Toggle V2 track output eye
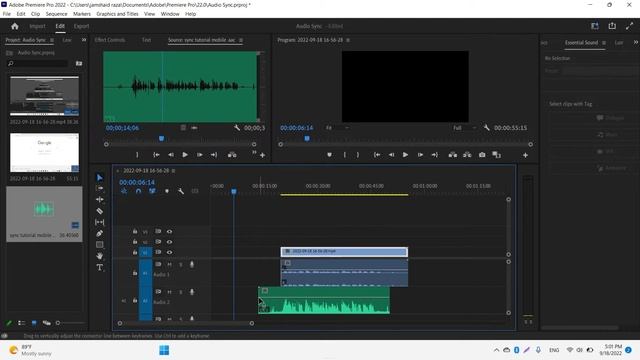The image size is (640, 360). (169, 242)
